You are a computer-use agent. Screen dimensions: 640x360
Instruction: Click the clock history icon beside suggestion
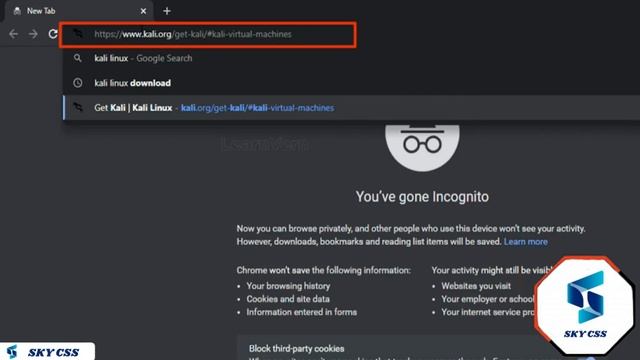(x=78, y=83)
